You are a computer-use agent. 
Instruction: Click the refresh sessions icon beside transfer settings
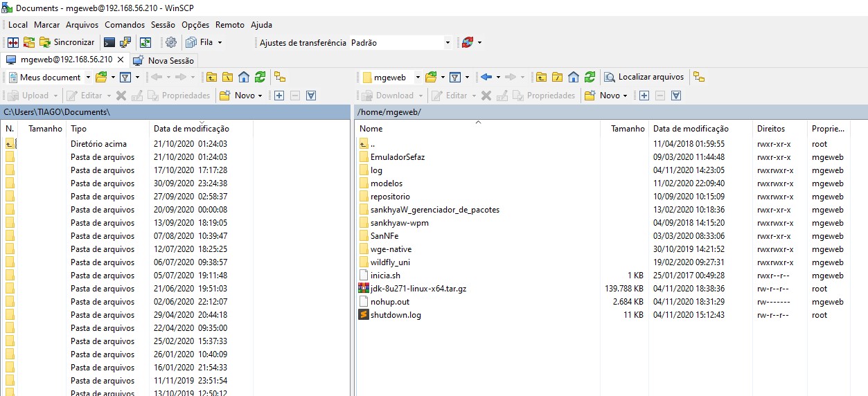click(x=468, y=42)
